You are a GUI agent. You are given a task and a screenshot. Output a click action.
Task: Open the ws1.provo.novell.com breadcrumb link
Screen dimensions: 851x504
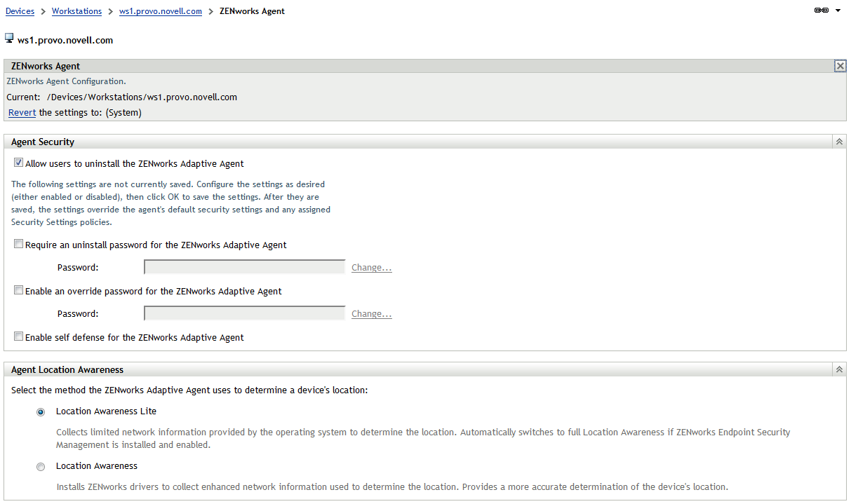[x=161, y=11]
